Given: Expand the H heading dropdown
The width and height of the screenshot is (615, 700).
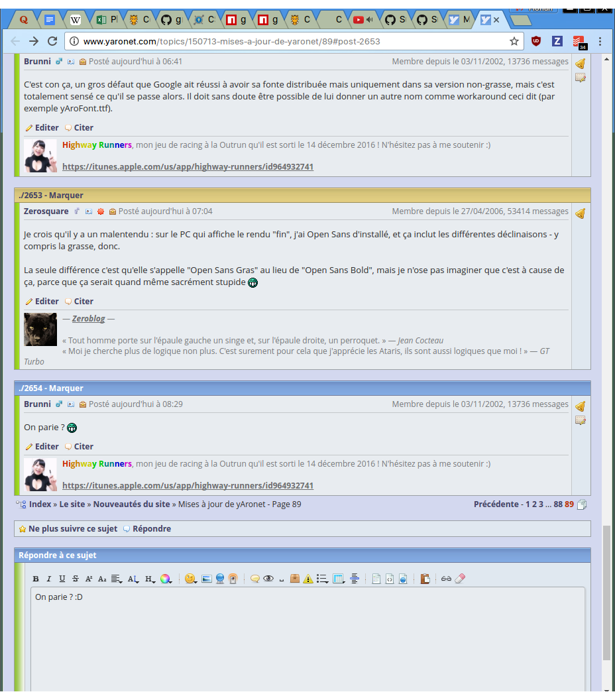Looking at the screenshot, I should [x=150, y=579].
